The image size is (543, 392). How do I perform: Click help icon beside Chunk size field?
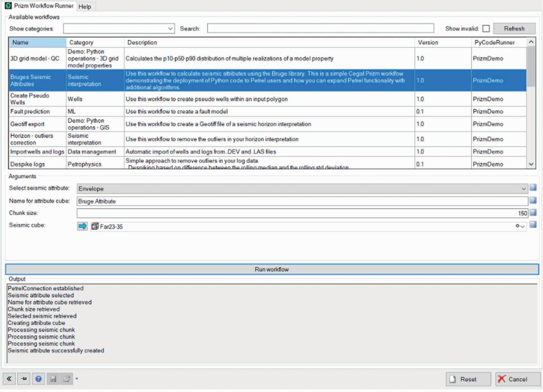(533, 213)
